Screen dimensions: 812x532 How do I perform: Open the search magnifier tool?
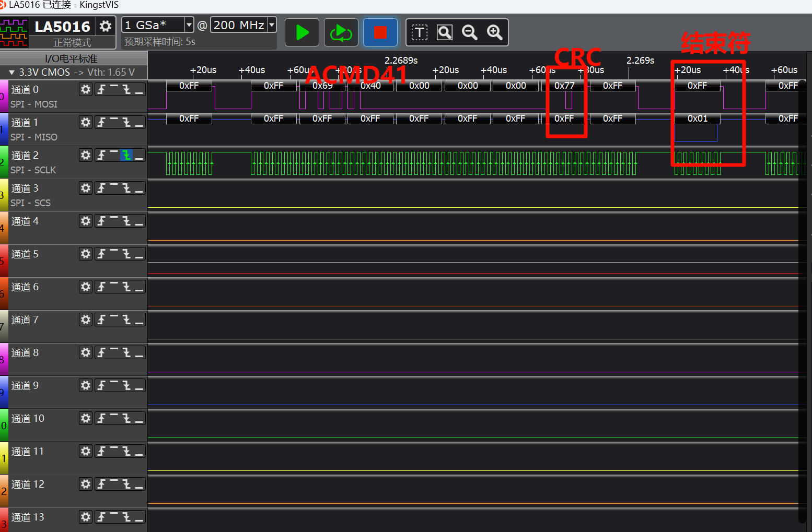[445, 33]
